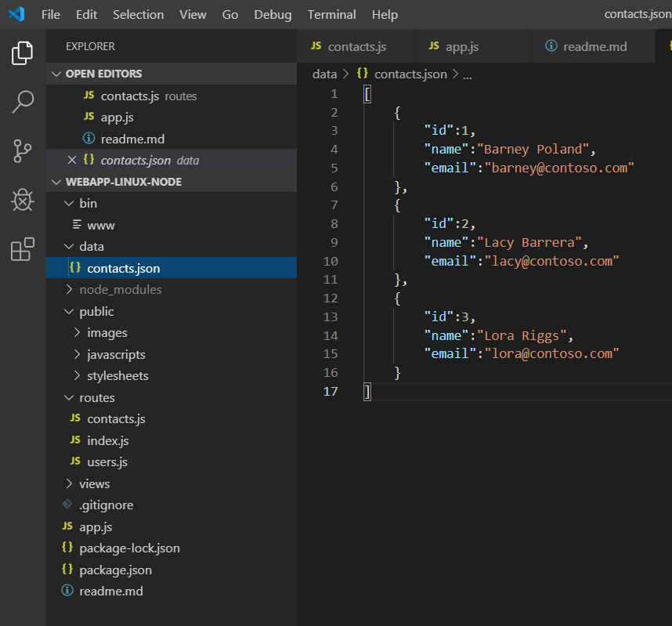Select the .gitignore file
The height and width of the screenshot is (626, 672).
click(107, 505)
